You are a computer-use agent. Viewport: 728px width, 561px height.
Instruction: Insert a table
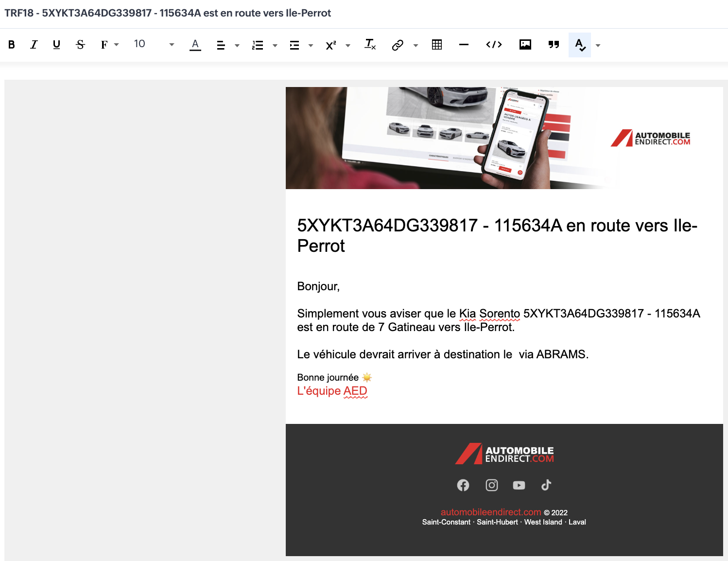point(437,45)
